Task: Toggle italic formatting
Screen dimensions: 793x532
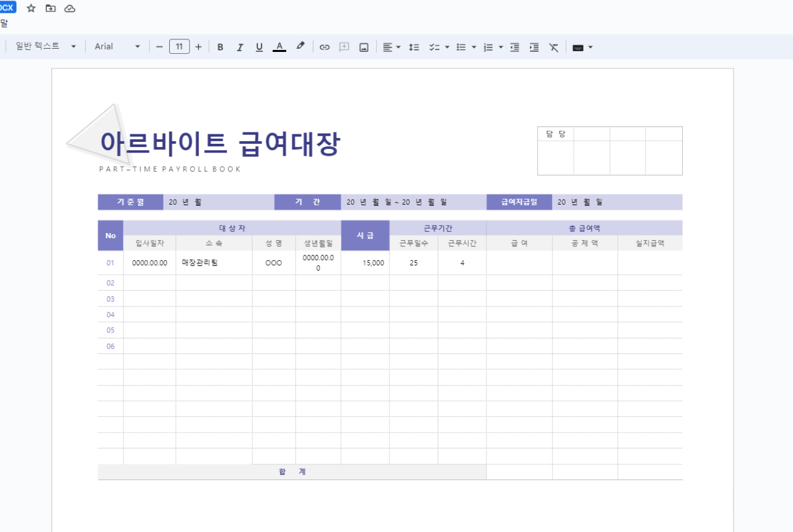Action: coord(239,47)
